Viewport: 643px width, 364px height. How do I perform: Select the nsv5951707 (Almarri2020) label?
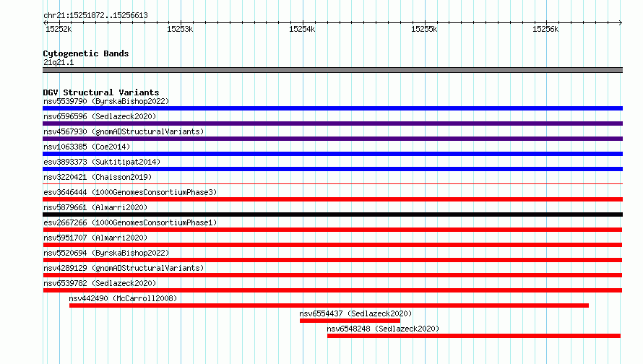coord(95,238)
